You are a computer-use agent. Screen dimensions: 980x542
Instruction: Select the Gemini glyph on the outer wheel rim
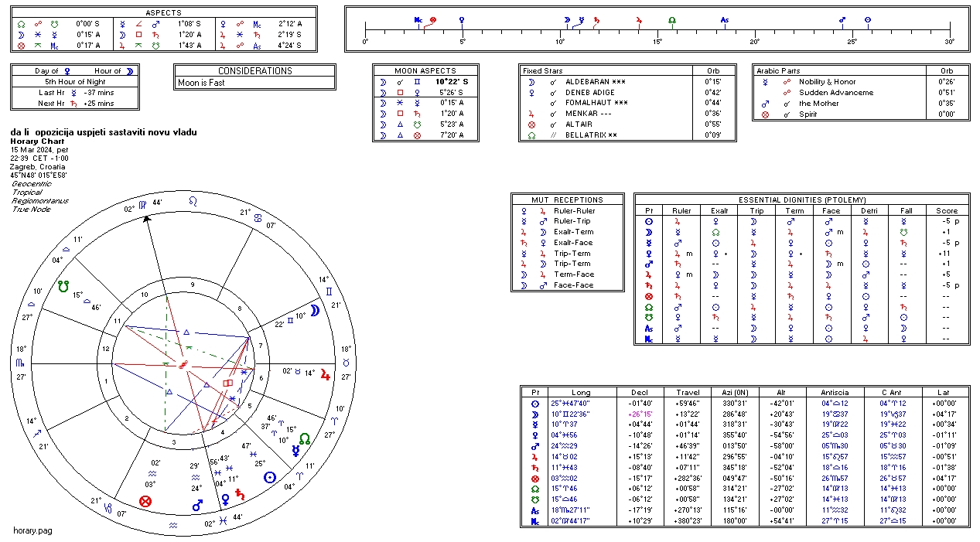(329, 291)
